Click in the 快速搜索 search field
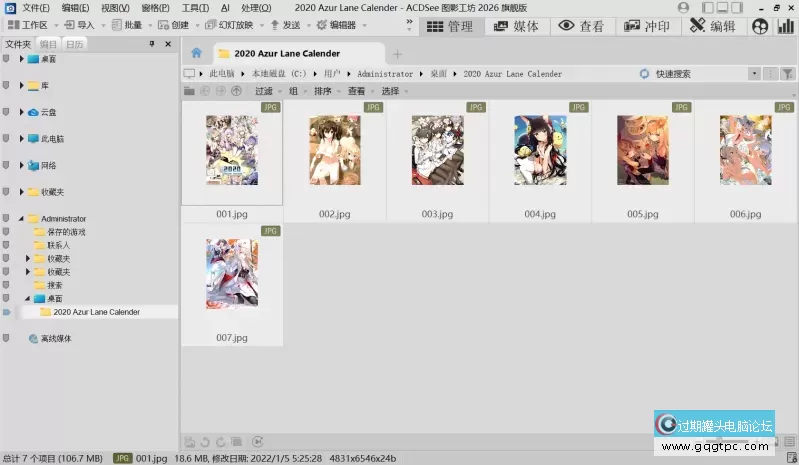The height and width of the screenshot is (465, 799). coord(701,74)
